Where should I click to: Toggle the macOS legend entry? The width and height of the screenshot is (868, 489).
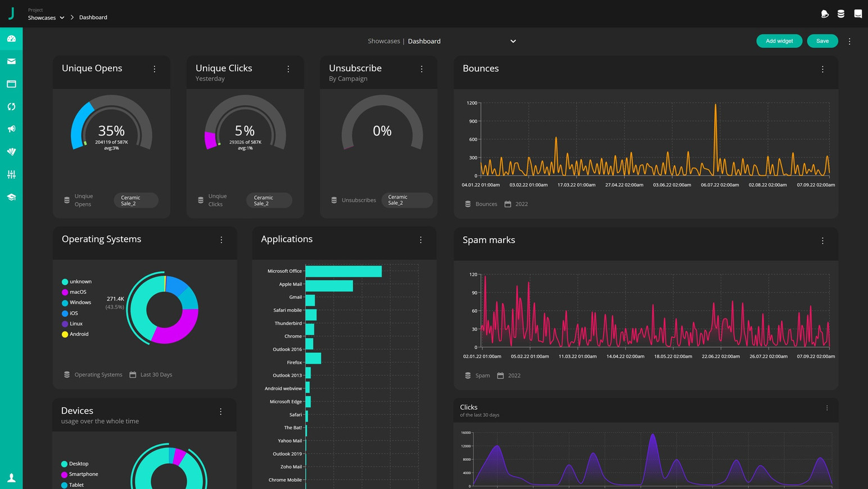pyautogui.click(x=74, y=292)
